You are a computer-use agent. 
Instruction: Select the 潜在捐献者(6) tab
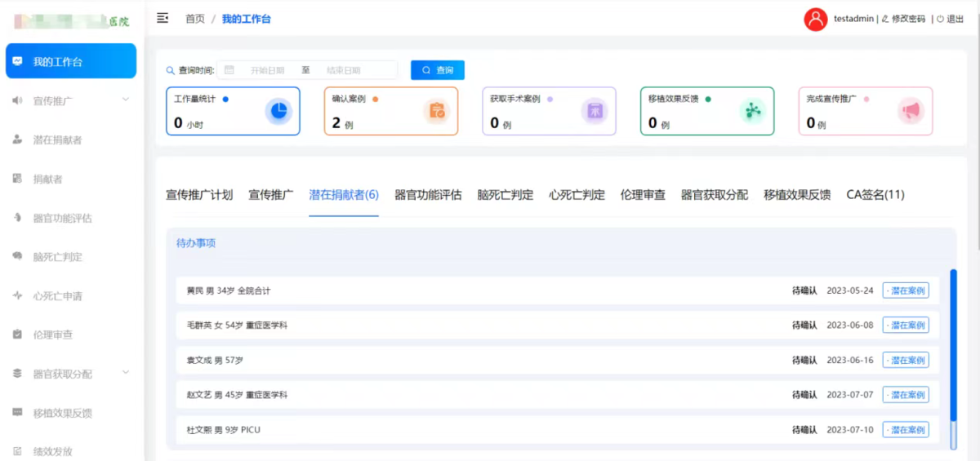pos(344,195)
